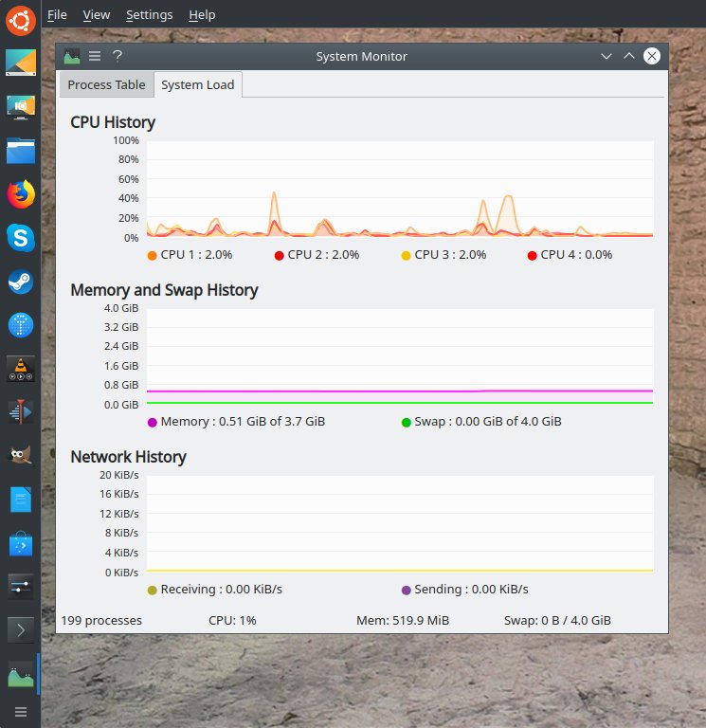Image resolution: width=706 pixels, height=728 pixels.
Task: Click the "CPU 2 : 2.0%" legend label
Action: (323, 255)
